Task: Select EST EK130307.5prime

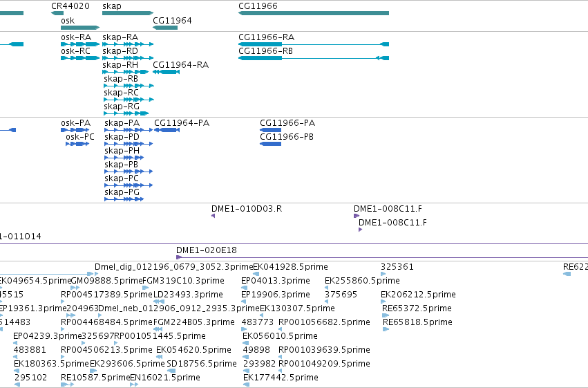Action: click(x=263, y=315)
